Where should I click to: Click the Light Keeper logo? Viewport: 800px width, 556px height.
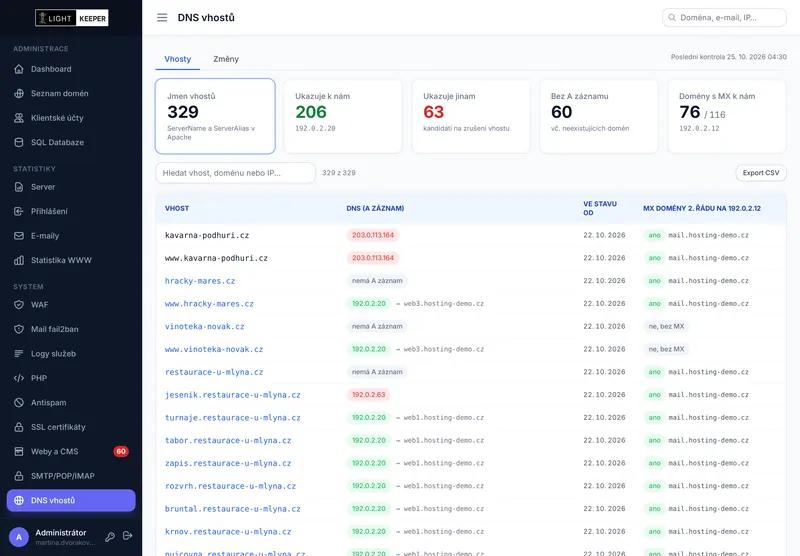coord(71,18)
